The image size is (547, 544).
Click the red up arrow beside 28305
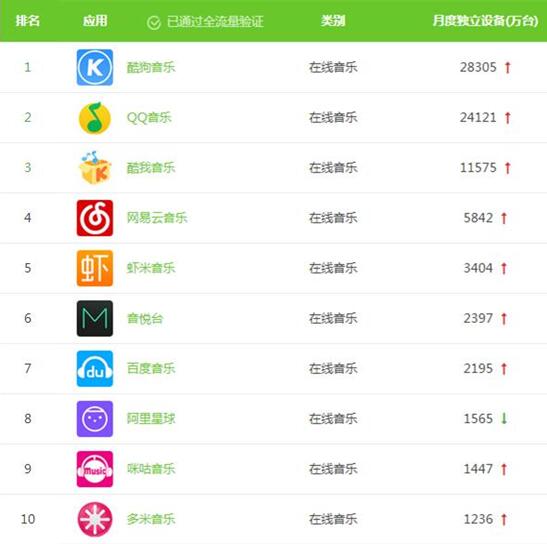508,67
